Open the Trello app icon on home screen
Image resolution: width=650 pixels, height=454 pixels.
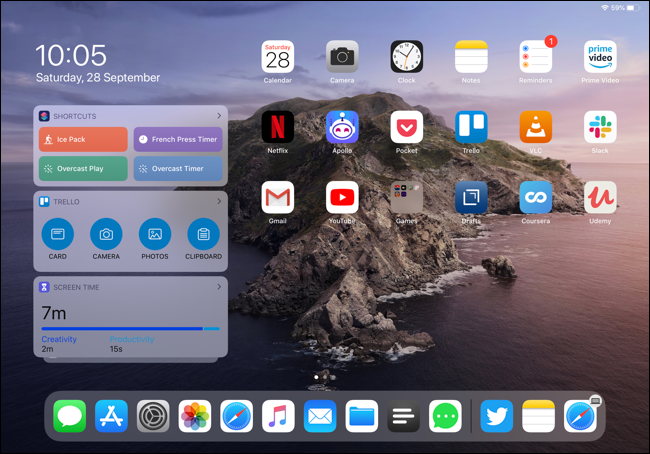[x=471, y=127]
